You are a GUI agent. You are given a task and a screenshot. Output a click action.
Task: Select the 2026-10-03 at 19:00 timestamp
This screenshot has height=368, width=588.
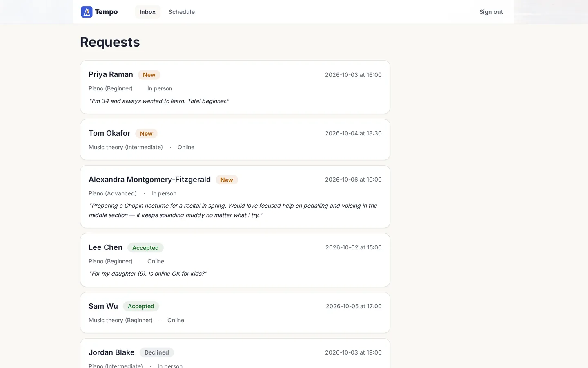353,352
